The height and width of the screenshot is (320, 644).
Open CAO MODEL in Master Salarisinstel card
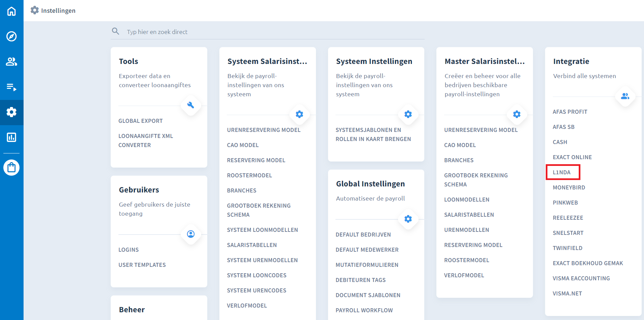pos(460,145)
